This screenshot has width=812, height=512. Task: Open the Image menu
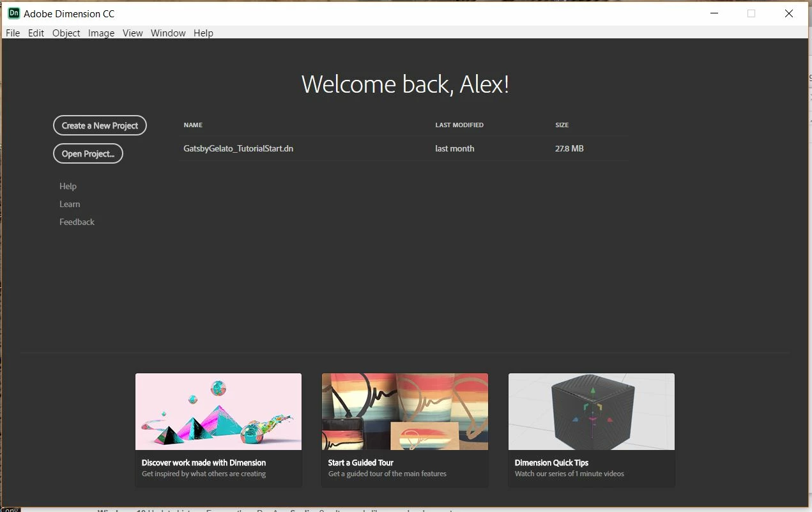(101, 33)
